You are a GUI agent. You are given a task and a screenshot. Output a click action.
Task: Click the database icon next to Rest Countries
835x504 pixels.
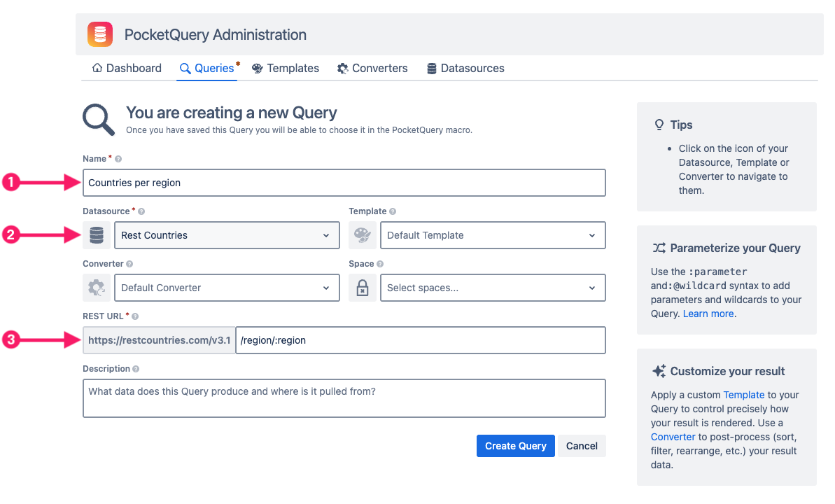tap(97, 235)
